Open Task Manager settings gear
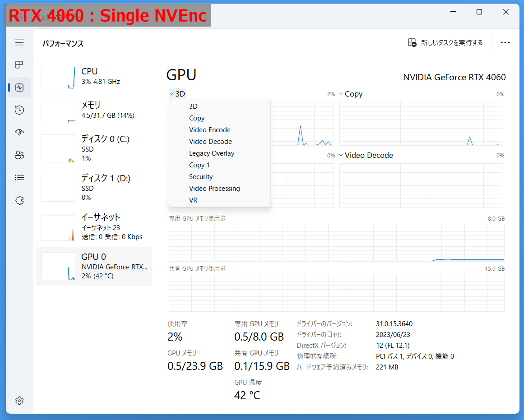 point(19,400)
